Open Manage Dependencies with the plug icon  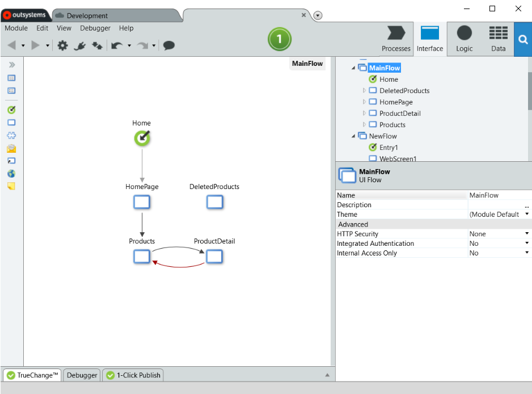tap(79, 45)
